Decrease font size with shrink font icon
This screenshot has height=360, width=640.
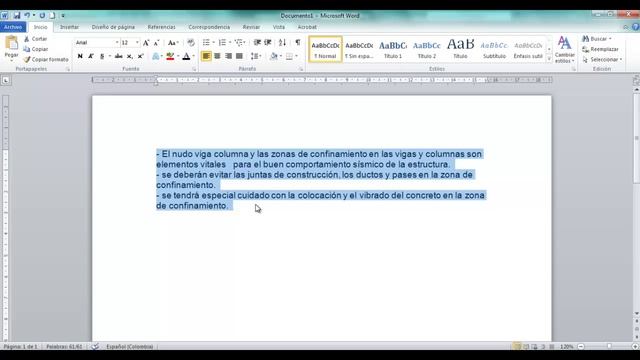coord(156,42)
